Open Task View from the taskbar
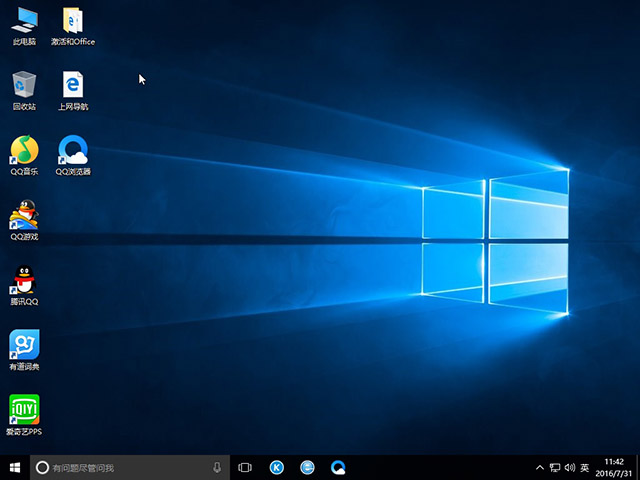The width and height of the screenshot is (640, 480). pyautogui.click(x=245, y=467)
